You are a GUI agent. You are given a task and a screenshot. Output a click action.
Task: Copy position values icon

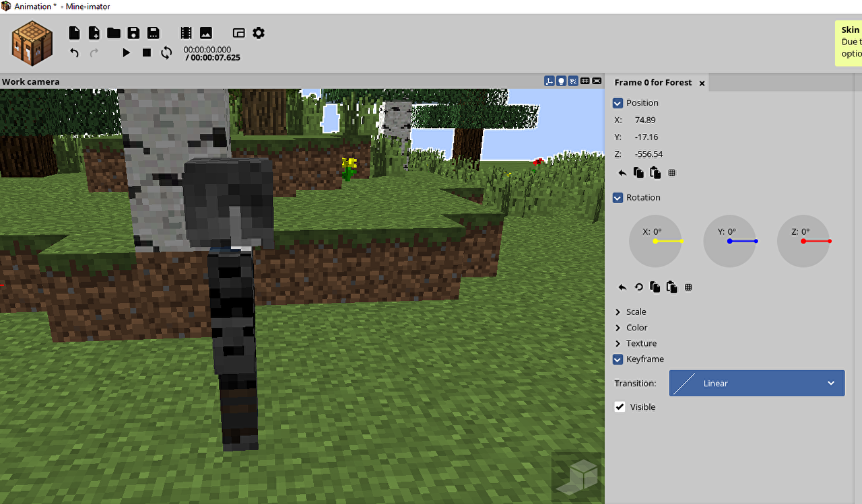point(638,173)
